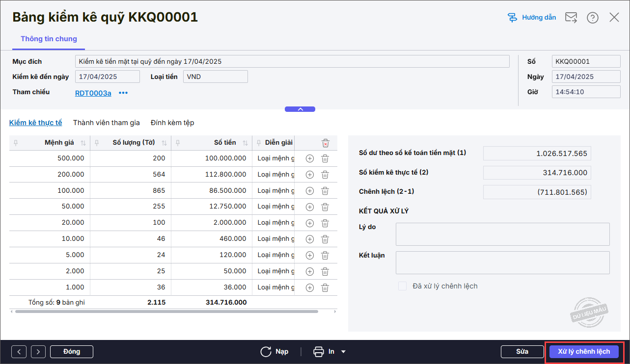
Task: Delete the 1.000 denomination row
Action: pos(325,287)
